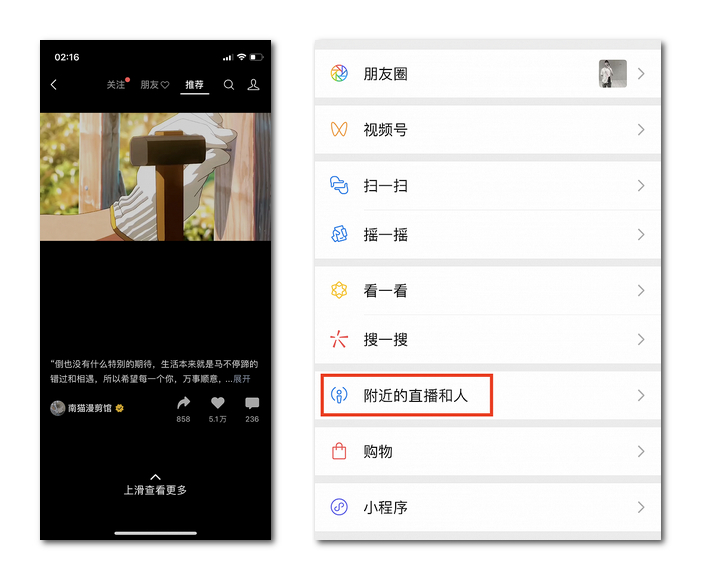
Task: Select the 推荐 tab
Action: coord(194,85)
